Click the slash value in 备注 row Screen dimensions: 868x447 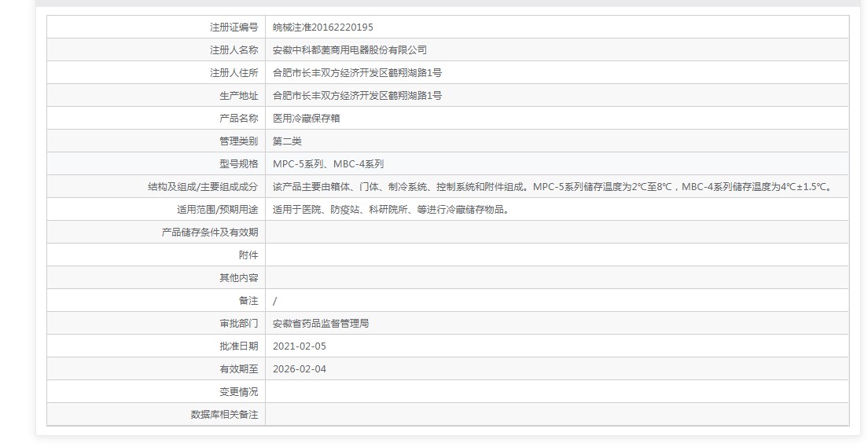coord(275,301)
